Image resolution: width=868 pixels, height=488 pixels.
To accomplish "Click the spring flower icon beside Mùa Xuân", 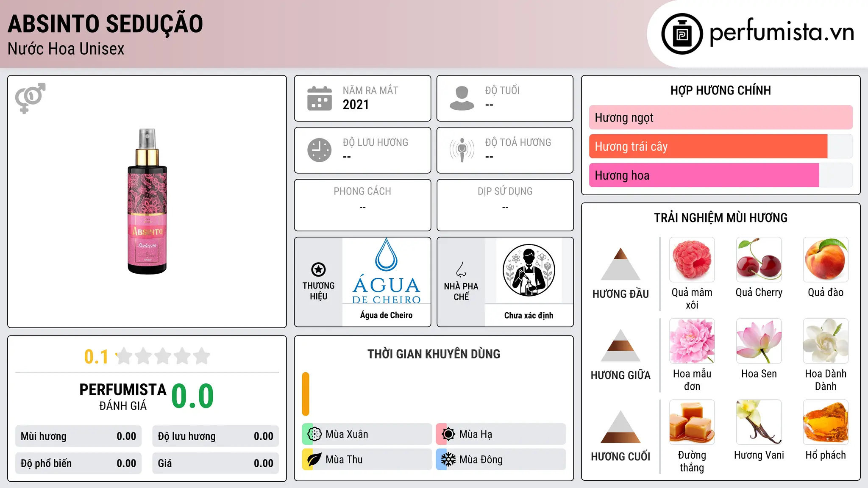I will (x=314, y=434).
